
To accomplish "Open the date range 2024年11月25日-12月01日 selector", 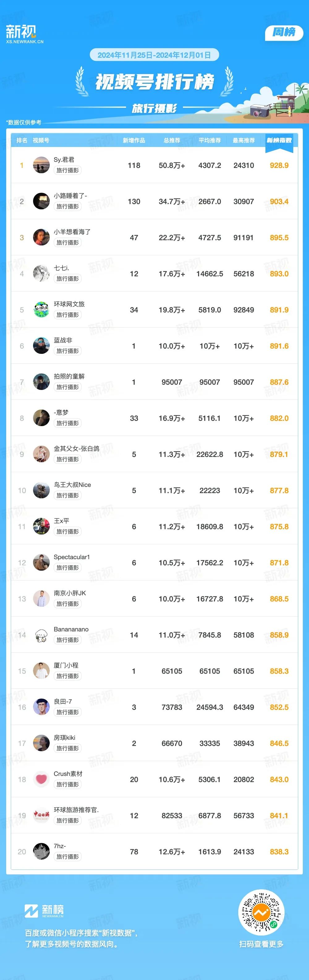I will [x=154, y=55].
